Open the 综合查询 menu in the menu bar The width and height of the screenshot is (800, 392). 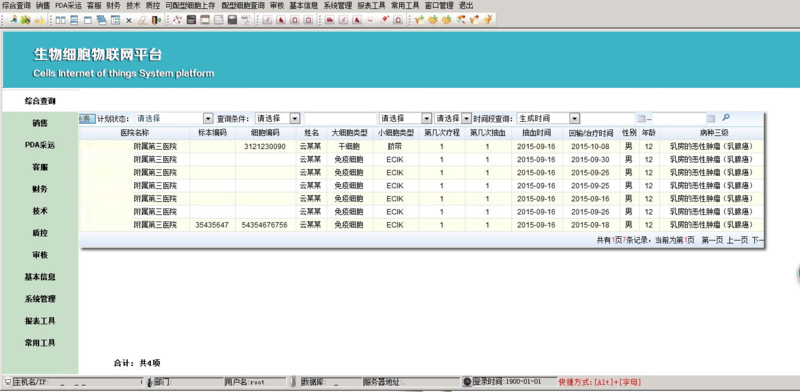(17, 6)
